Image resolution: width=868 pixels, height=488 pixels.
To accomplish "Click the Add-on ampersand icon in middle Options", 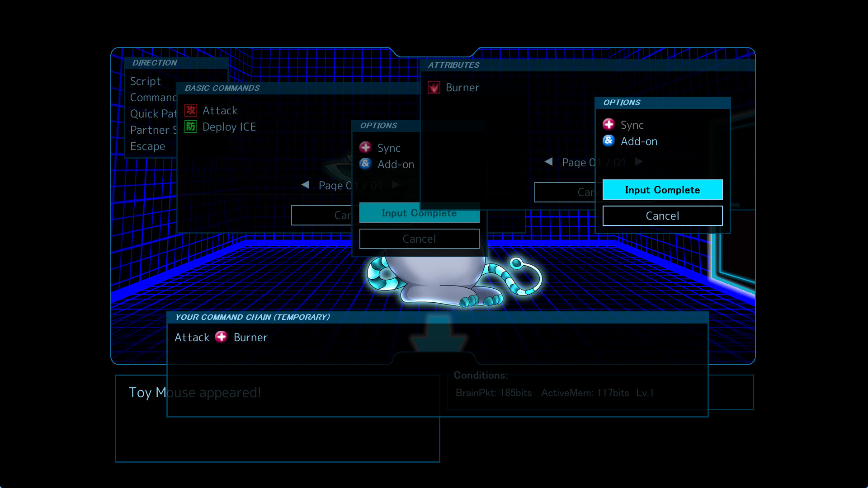I will coord(365,164).
